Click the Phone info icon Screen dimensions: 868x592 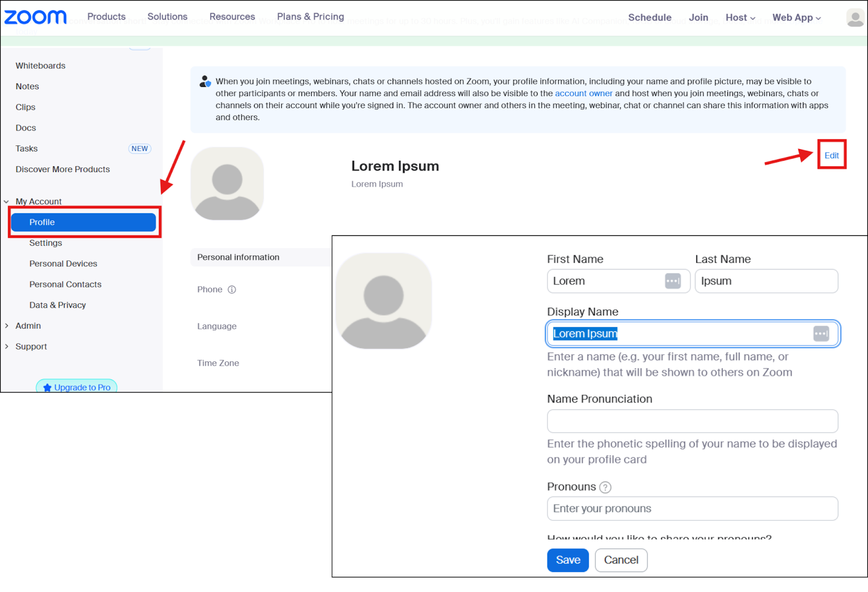tap(232, 290)
